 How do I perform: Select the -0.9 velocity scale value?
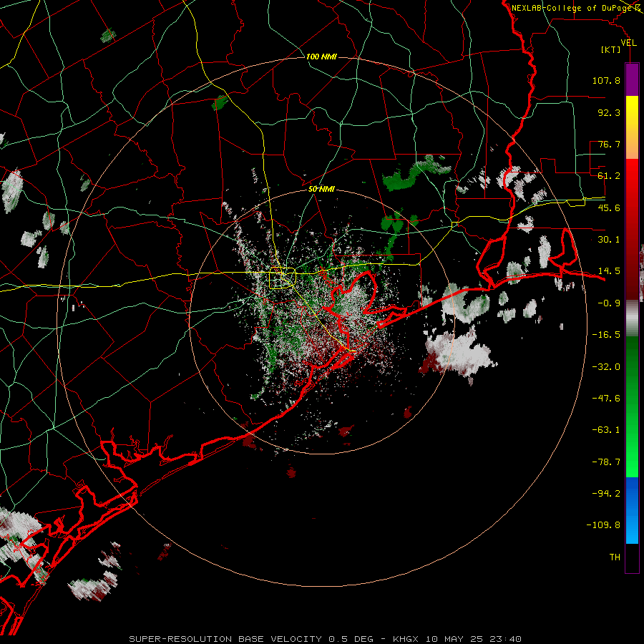[x=609, y=303]
